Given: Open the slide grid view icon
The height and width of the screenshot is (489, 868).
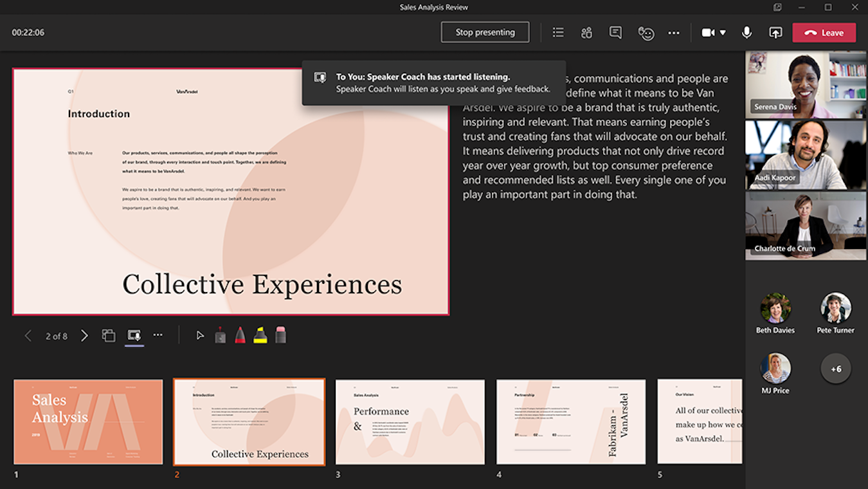Looking at the screenshot, I should [109, 335].
